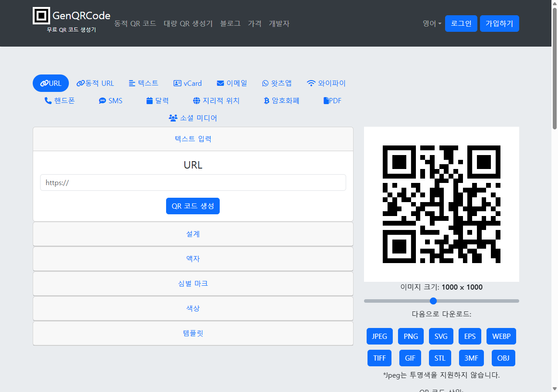Viewport: 558px width, 392px height.
Task: Click the QR 코드 생성 button
Action: [193, 206]
